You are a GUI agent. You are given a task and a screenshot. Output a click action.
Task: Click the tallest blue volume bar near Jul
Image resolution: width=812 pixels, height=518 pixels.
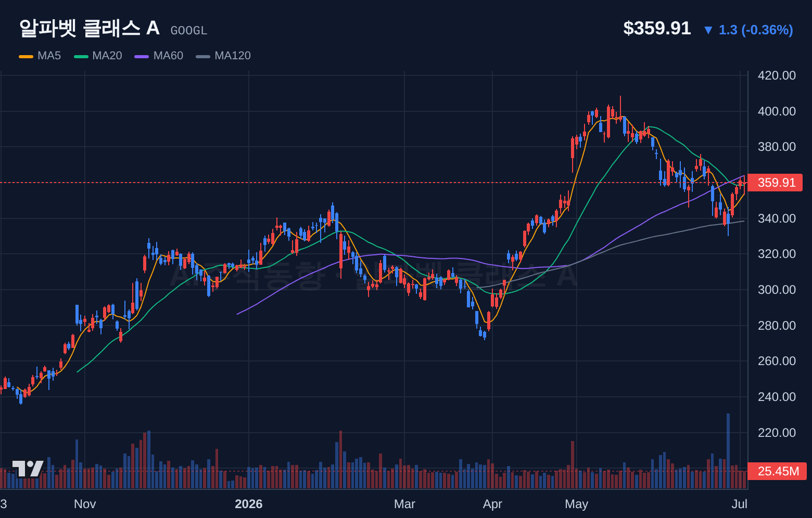(728, 451)
